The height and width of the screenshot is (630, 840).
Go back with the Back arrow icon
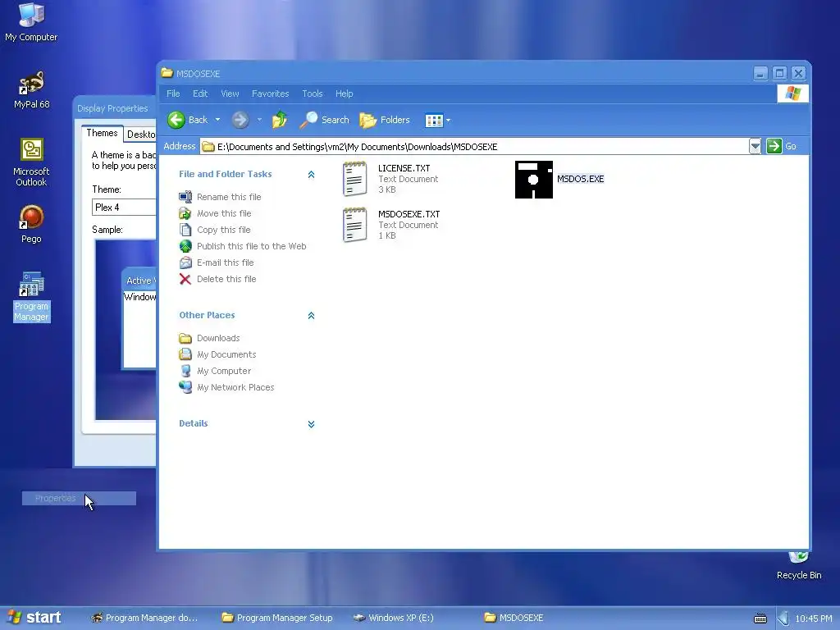[176, 120]
